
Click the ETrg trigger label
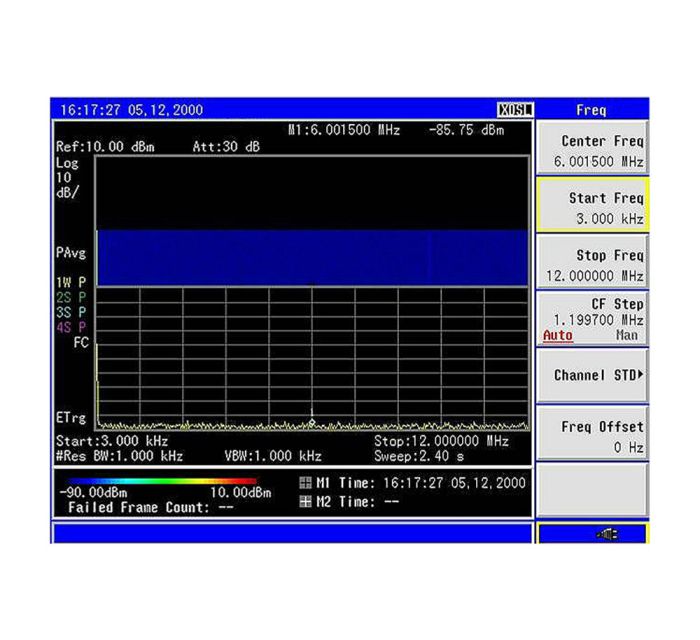[71, 418]
